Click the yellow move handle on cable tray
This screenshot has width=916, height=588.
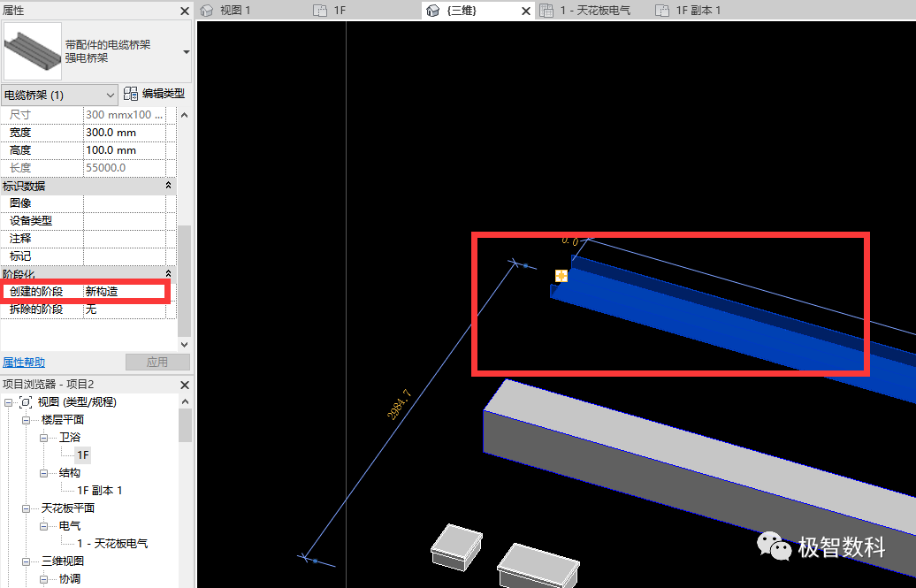tap(561, 276)
